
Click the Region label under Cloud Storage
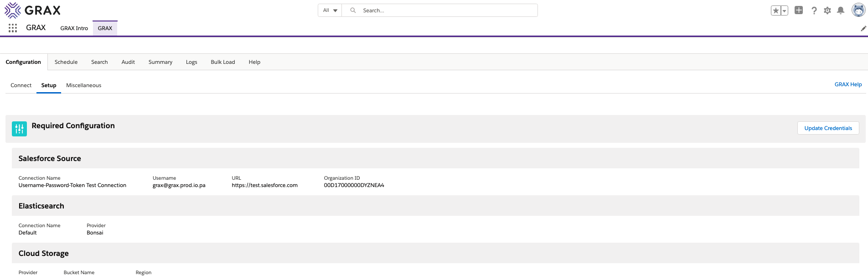point(144,272)
